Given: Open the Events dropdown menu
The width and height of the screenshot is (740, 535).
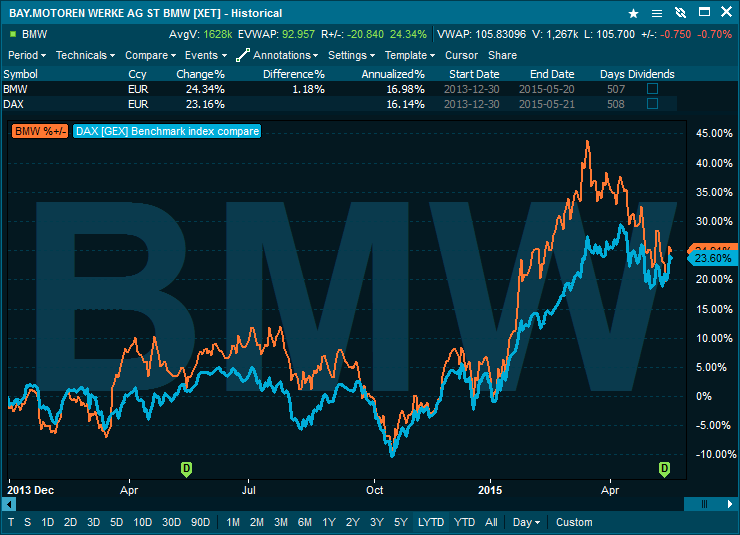Looking at the screenshot, I should click(x=206, y=55).
